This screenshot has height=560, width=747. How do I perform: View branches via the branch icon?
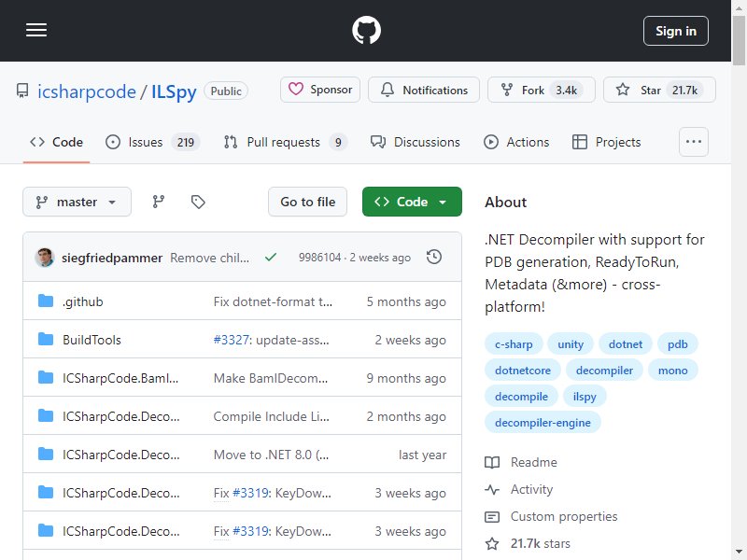coord(159,202)
